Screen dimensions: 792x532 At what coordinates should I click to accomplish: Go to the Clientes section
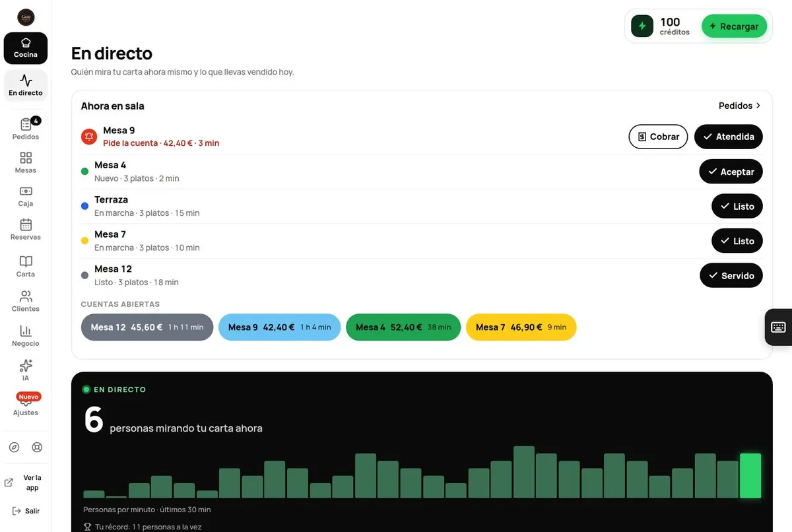pyautogui.click(x=26, y=301)
